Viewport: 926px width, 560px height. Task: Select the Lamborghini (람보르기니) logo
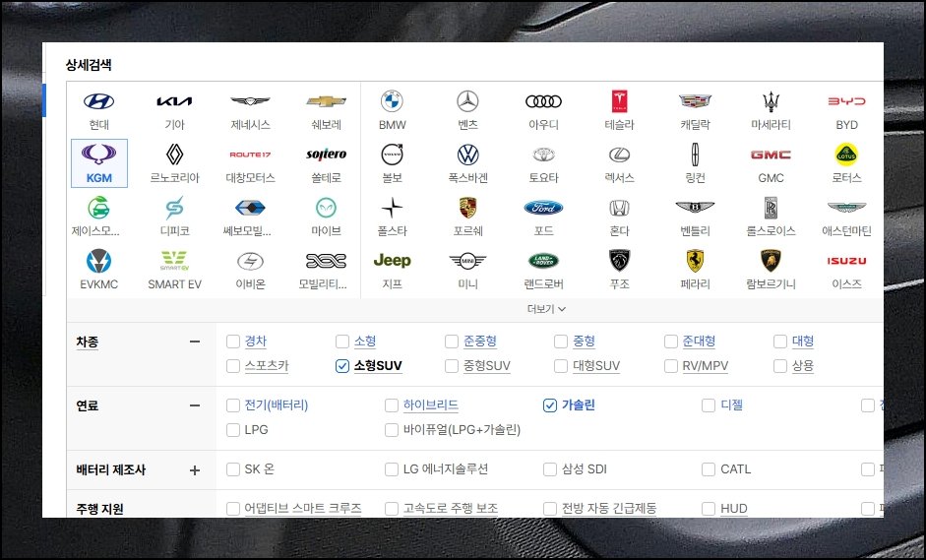pos(771,261)
